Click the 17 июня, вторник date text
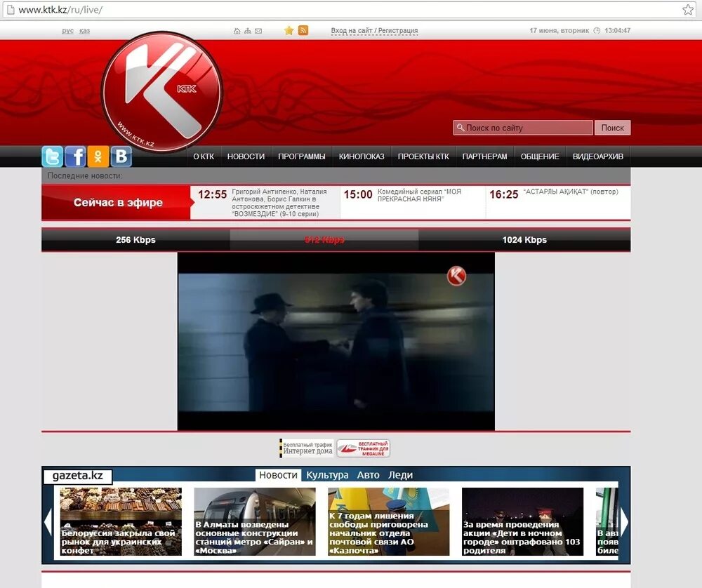This screenshot has width=702, height=588. coord(559,30)
